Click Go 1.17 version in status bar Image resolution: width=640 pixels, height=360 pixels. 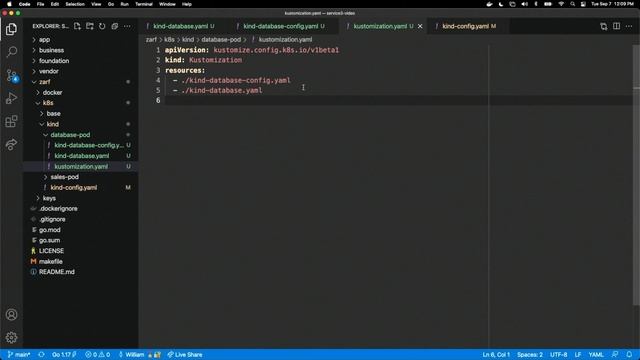(x=64, y=355)
